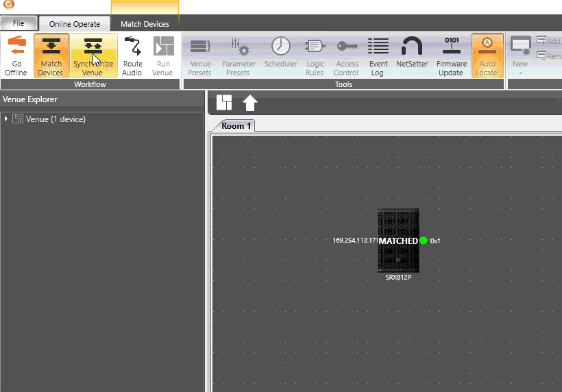Launch the NetSetter tool
Image resolution: width=562 pixels, height=392 pixels.
tap(411, 56)
